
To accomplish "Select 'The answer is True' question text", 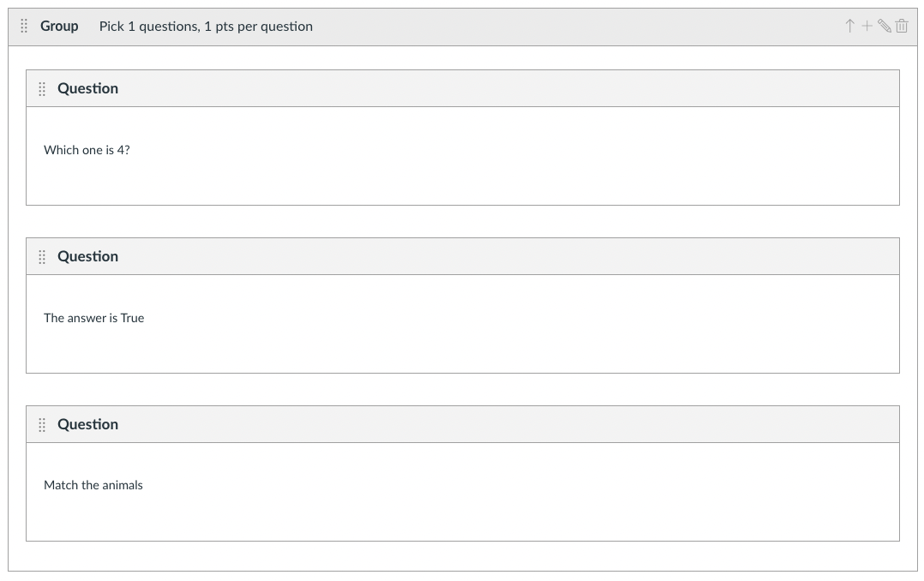I will 93,318.
